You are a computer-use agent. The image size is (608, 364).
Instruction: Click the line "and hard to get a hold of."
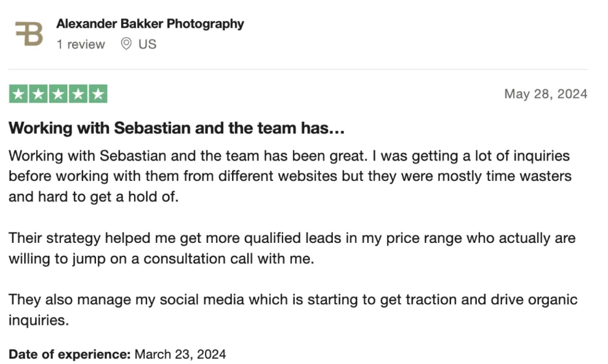[x=94, y=197]
